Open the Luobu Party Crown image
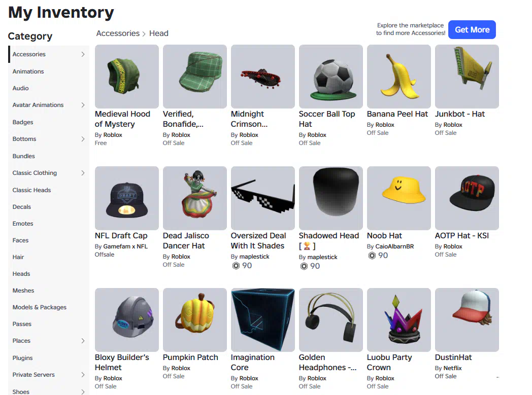The height and width of the screenshot is (395, 532). (x=398, y=320)
